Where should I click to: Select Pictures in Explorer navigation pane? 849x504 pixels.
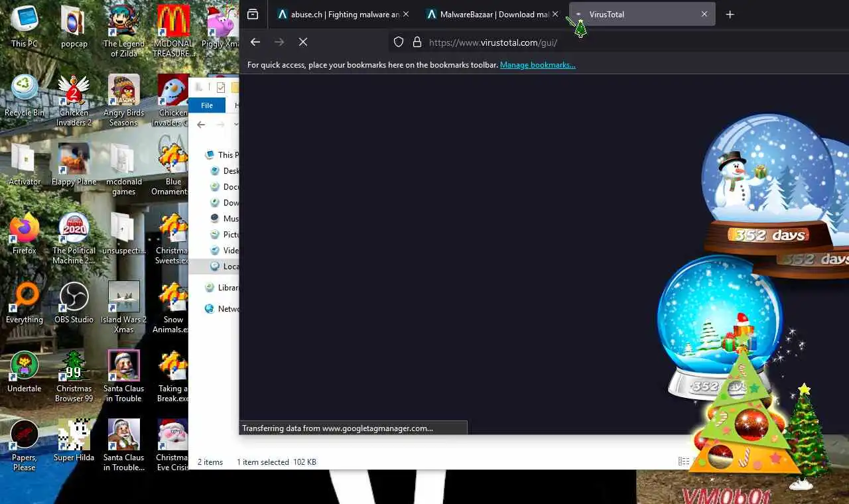pos(225,234)
